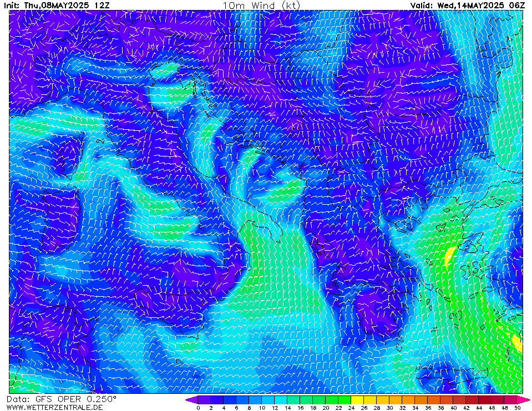Click the "Valid: Wed,14MAY2025 06Z" timestamp
532x411 pixels.
467,5
